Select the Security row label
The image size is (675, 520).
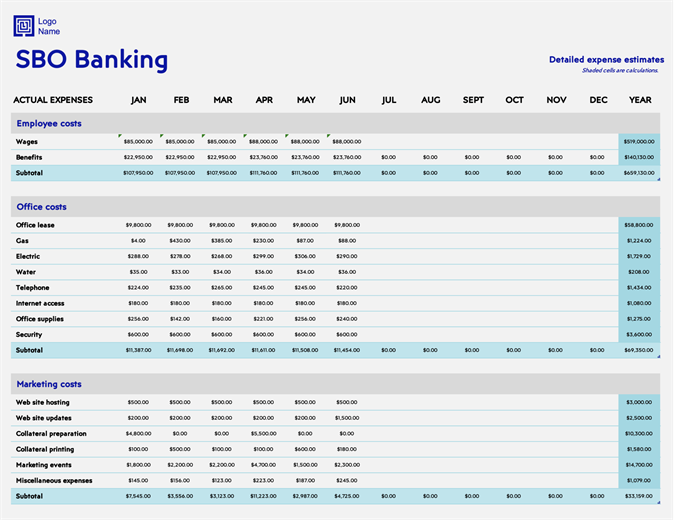[x=30, y=335]
